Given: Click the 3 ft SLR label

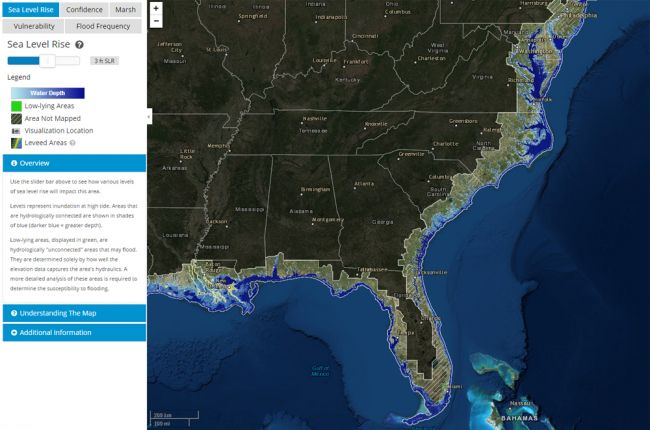Looking at the screenshot, I should pyautogui.click(x=102, y=60).
